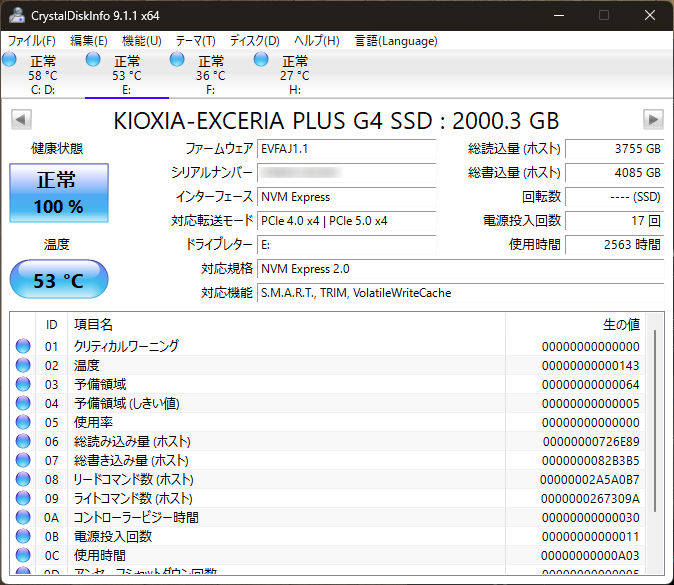Select row クリティカルワーニング
This screenshot has width=674, height=585.
coord(328,346)
